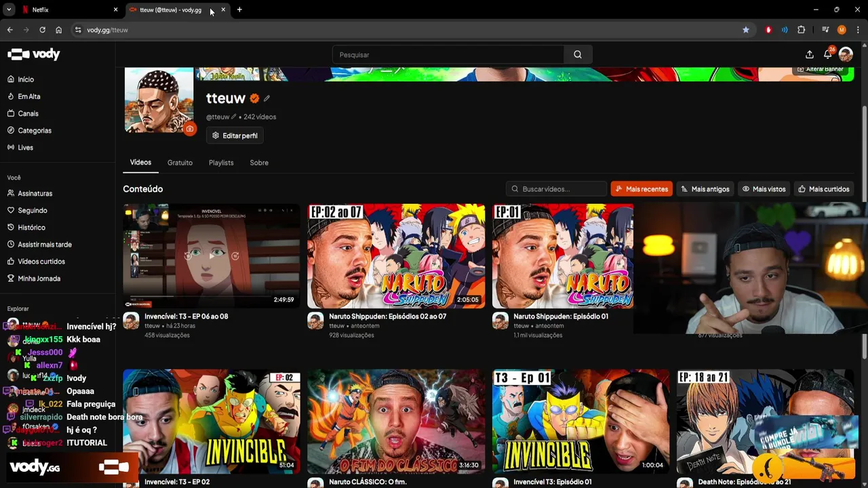This screenshot has width=868, height=488.
Task: Sort videos by Mais curtidos
Action: pos(824,189)
